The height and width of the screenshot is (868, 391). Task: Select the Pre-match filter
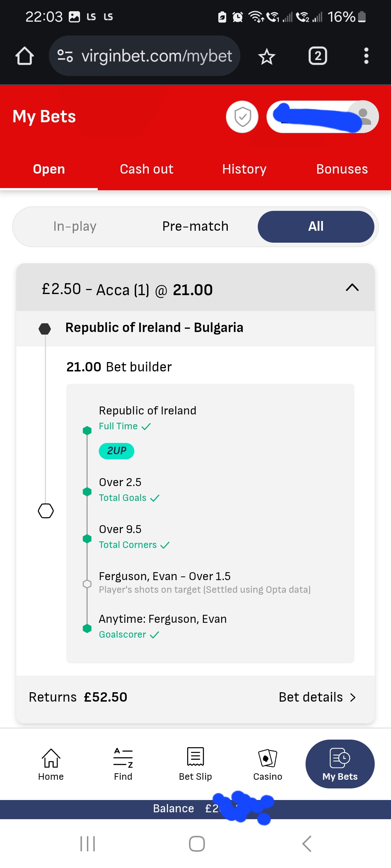195,226
